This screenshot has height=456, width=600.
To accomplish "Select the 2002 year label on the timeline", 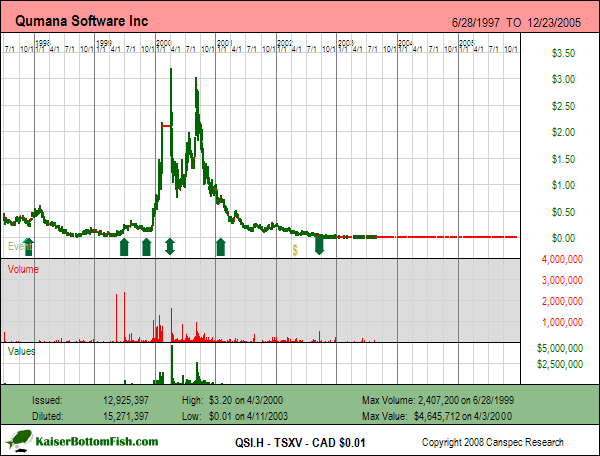I will pyautogui.click(x=285, y=43).
